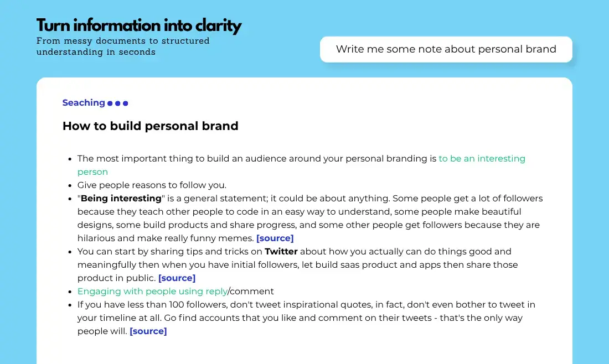Click bullet marker beside 'Engaging with people'
The width and height of the screenshot is (609, 364).
70,292
